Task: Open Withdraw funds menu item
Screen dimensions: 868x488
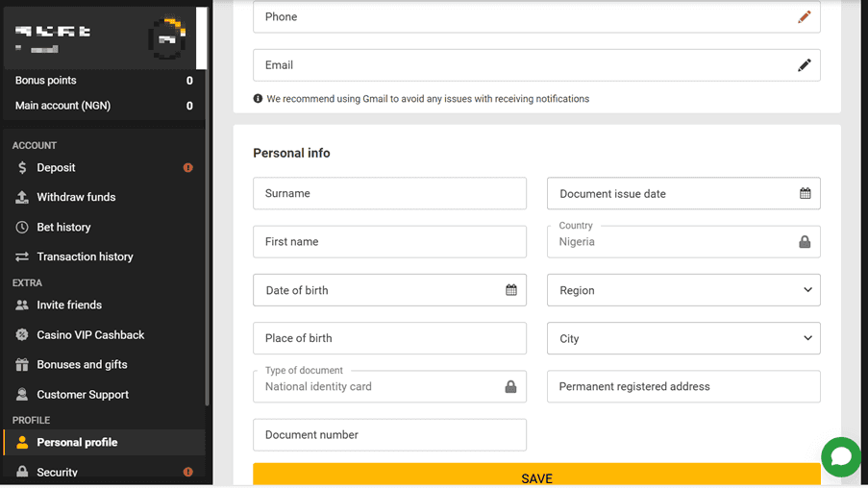Action: tap(104, 197)
